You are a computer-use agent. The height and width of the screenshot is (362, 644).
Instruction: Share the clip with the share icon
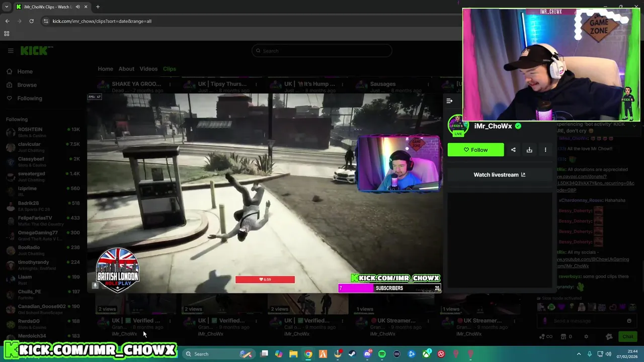pos(513,150)
